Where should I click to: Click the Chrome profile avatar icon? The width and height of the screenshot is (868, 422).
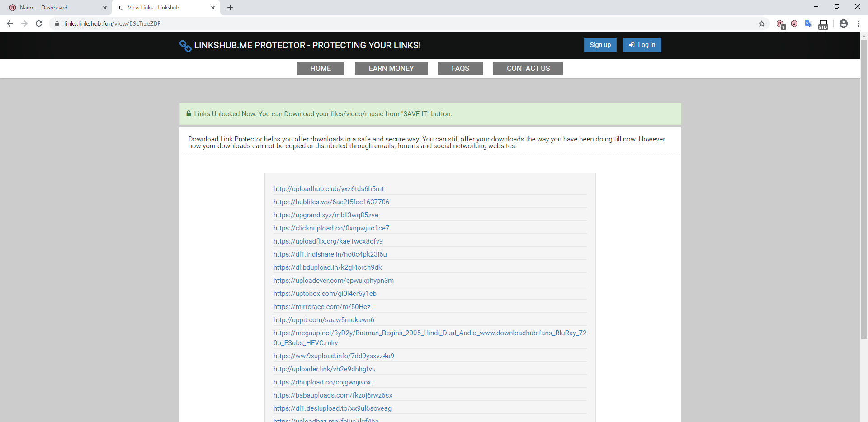844,23
